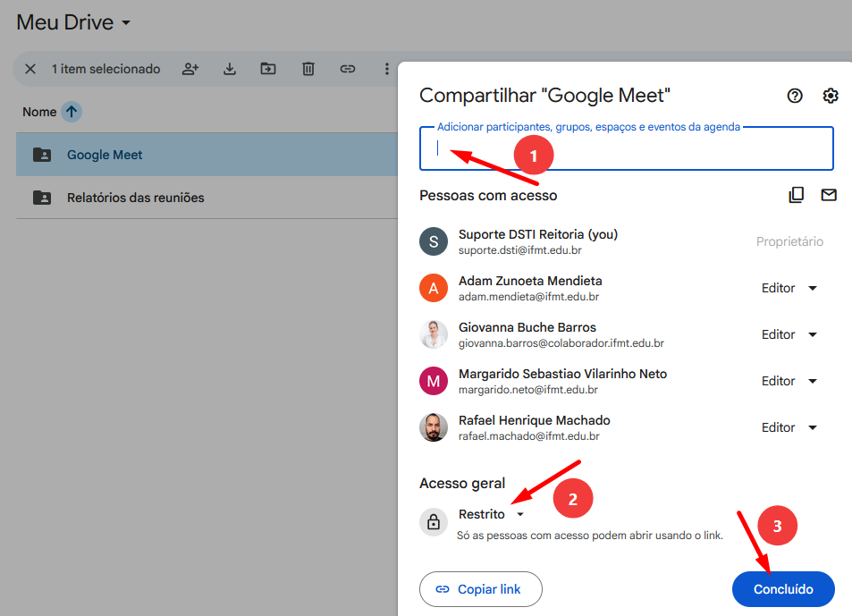Click the get link toolbar icon
Viewport: 852px width, 616px height.
(x=348, y=69)
